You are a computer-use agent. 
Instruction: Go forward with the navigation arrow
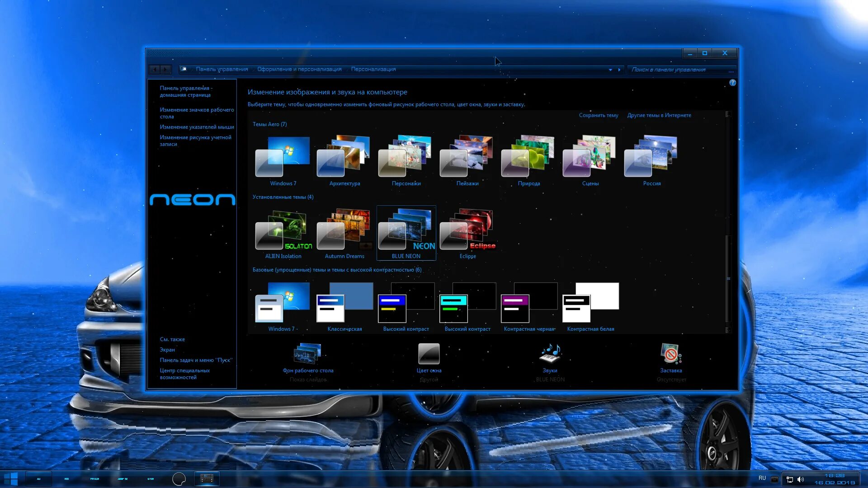[166, 69]
